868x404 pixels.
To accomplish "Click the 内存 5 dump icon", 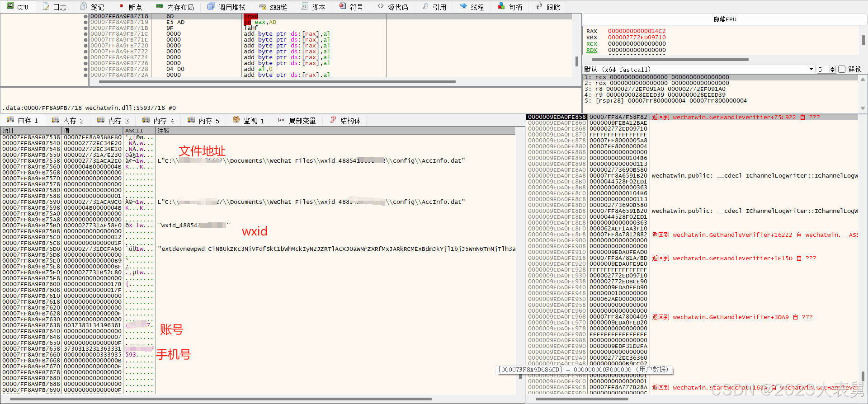I will click(x=191, y=120).
